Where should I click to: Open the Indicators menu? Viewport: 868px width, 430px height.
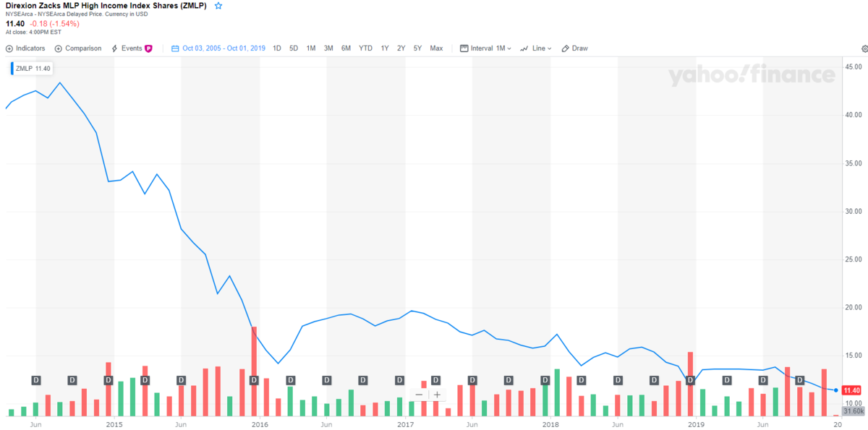click(25, 48)
